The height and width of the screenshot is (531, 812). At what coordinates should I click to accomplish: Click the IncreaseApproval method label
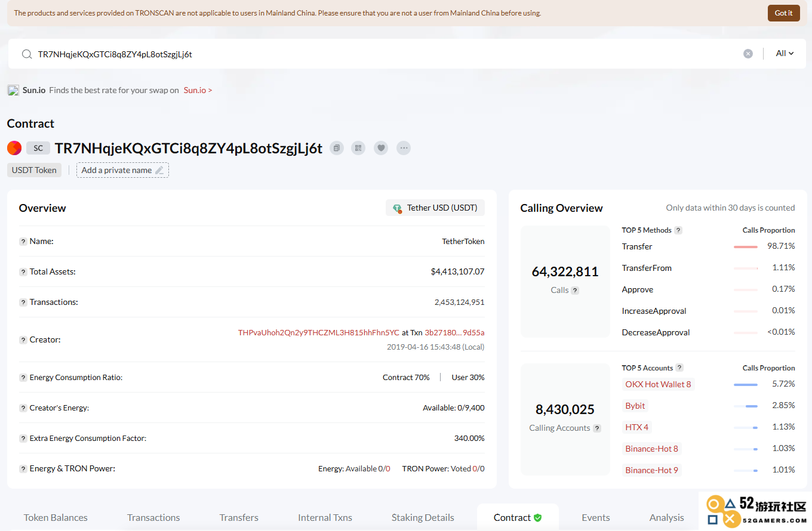(654, 311)
